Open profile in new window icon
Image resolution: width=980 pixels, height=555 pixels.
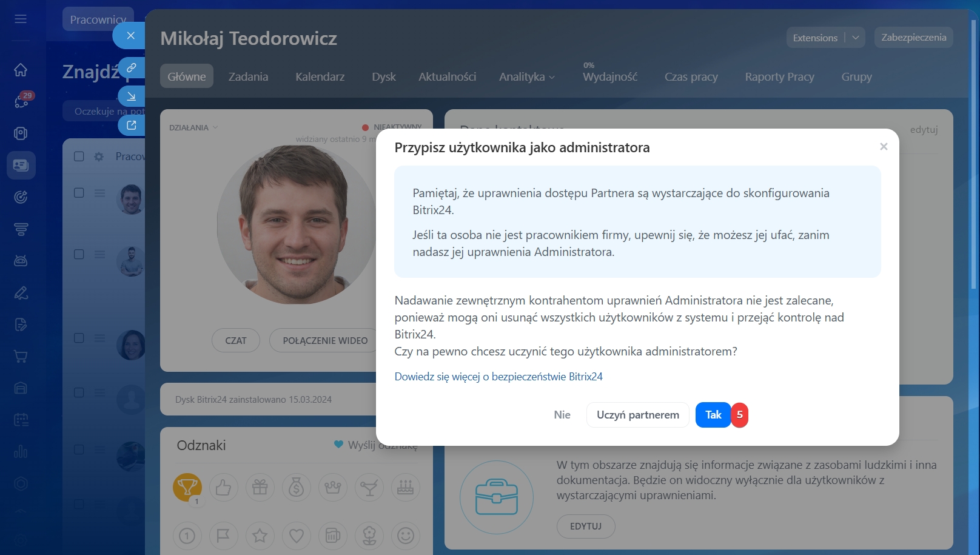click(131, 126)
